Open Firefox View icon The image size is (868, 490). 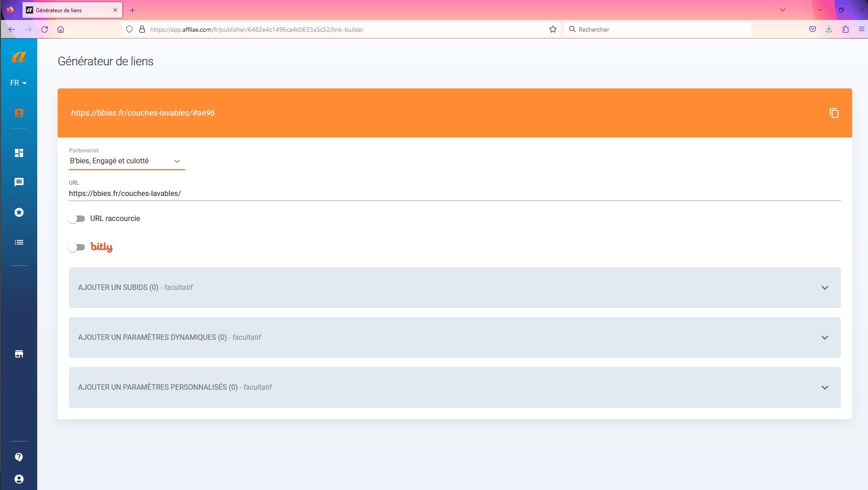[10, 10]
